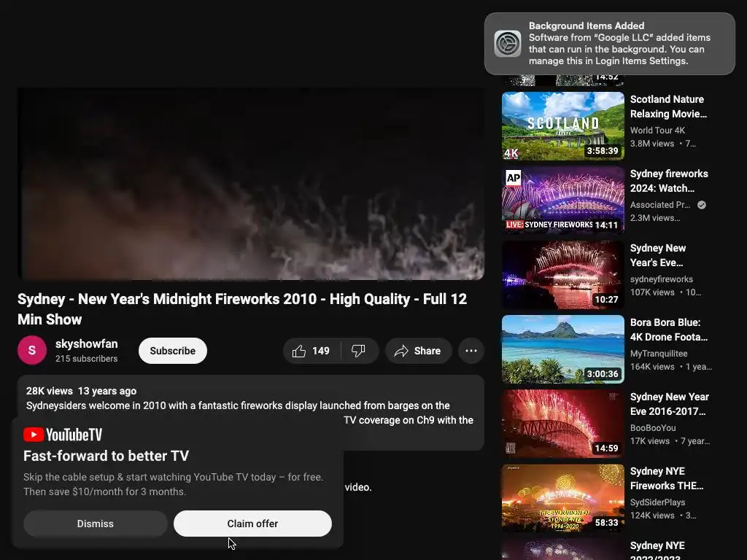Click the dislike thumbs-down icon

tap(358, 351)
